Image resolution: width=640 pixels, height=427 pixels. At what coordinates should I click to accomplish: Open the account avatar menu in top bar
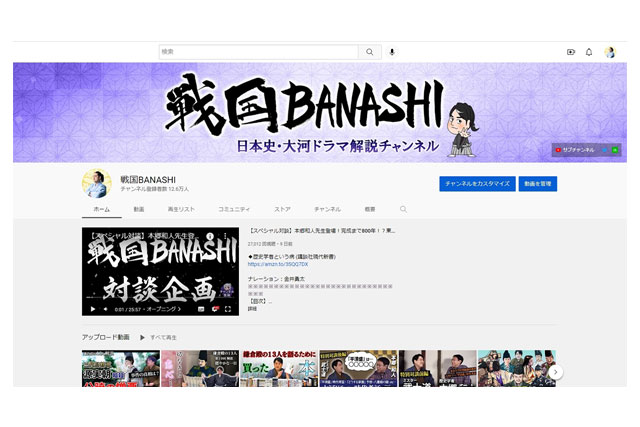pyautogui.click(x=610, y=52)
